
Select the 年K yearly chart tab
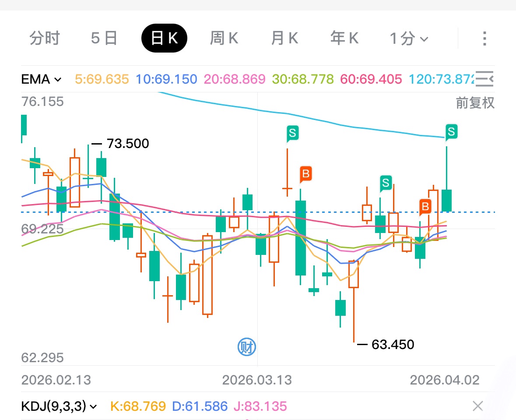344,39
